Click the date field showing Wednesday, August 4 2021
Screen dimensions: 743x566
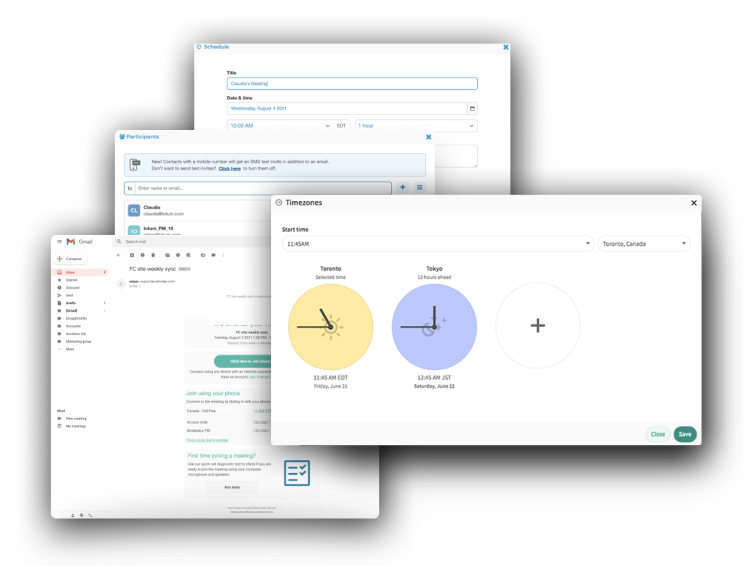(x=347, y=109)
